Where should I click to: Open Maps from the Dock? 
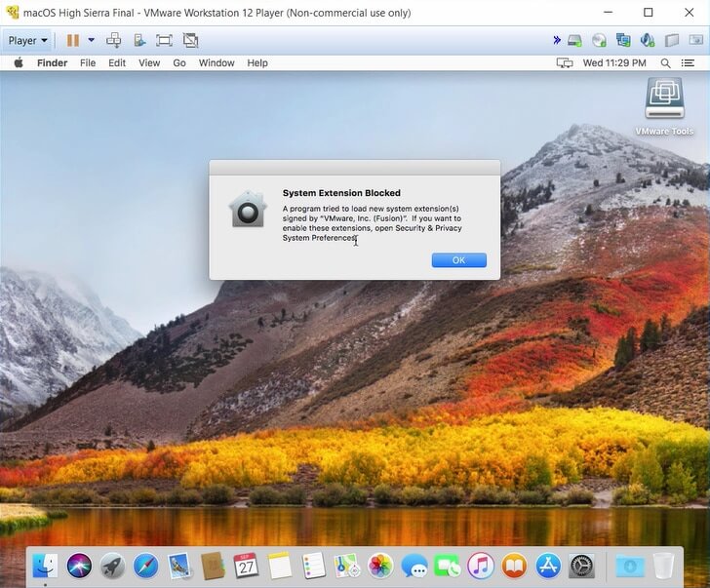(347, 566)
